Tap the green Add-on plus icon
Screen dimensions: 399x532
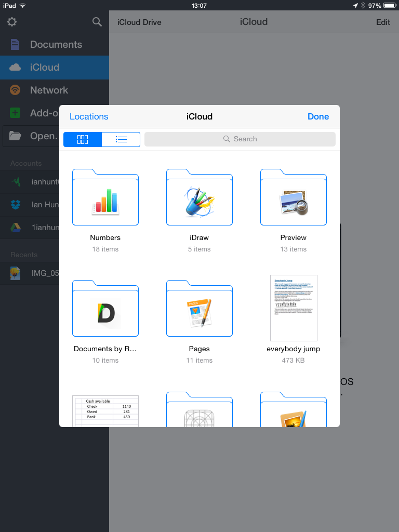click(15, 113)
